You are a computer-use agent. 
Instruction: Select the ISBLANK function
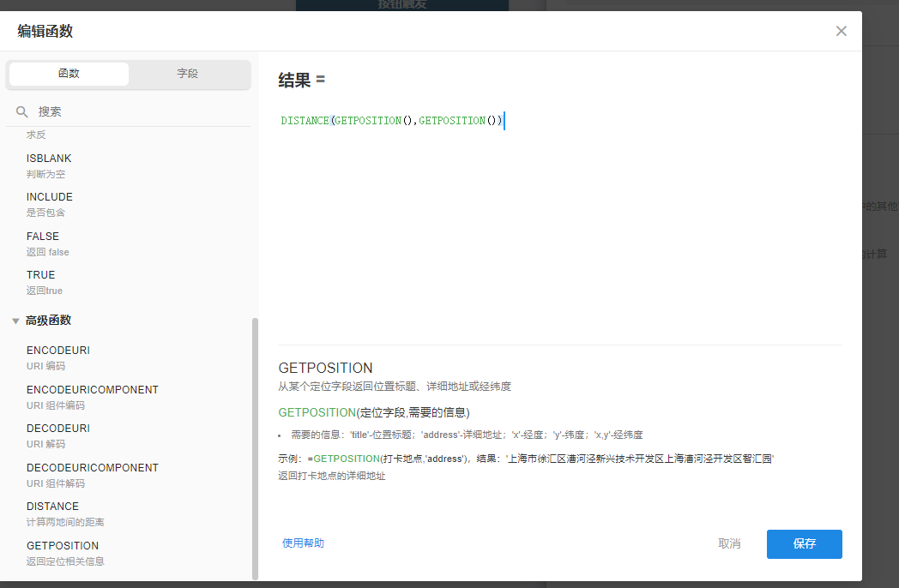point(49,159)
